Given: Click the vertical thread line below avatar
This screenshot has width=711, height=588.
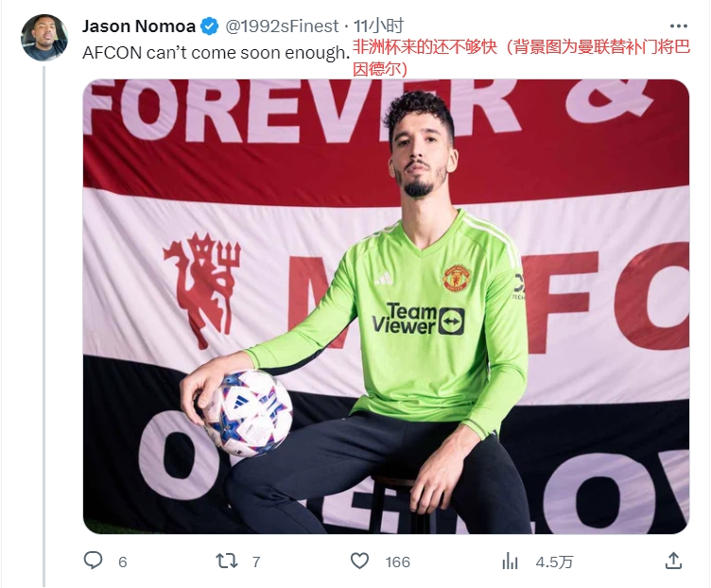Looking at the screenshot, I should point(44,326).
